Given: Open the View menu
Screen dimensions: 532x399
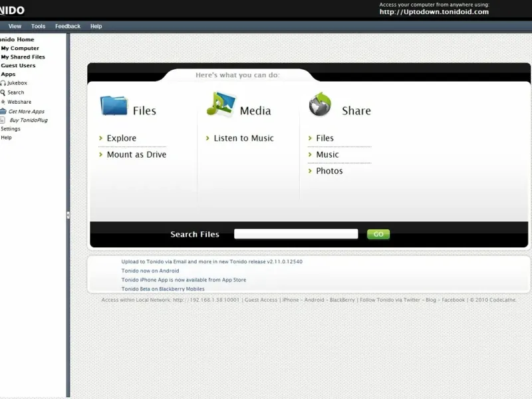Looking at the screenshot, I should [15, 26].
